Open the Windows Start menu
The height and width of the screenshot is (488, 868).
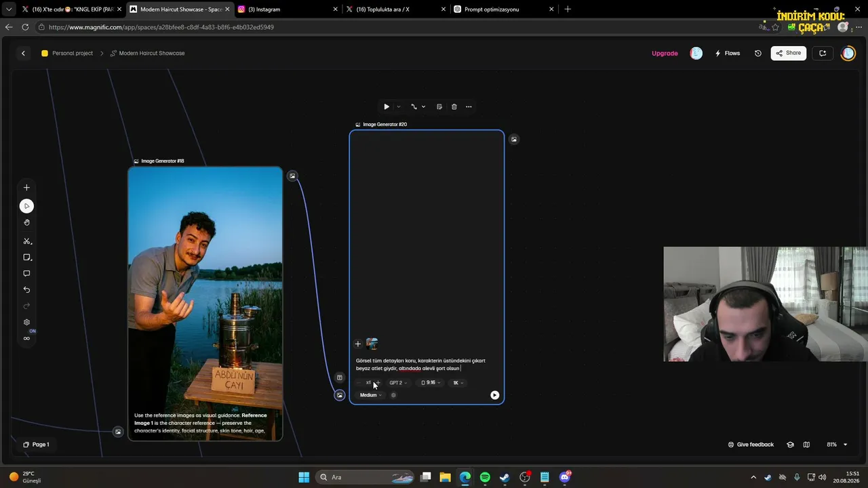(304, 477)
